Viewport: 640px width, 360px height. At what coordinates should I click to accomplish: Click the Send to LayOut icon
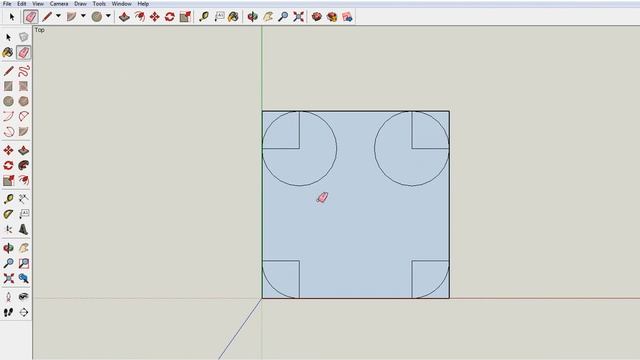[347, 17]
